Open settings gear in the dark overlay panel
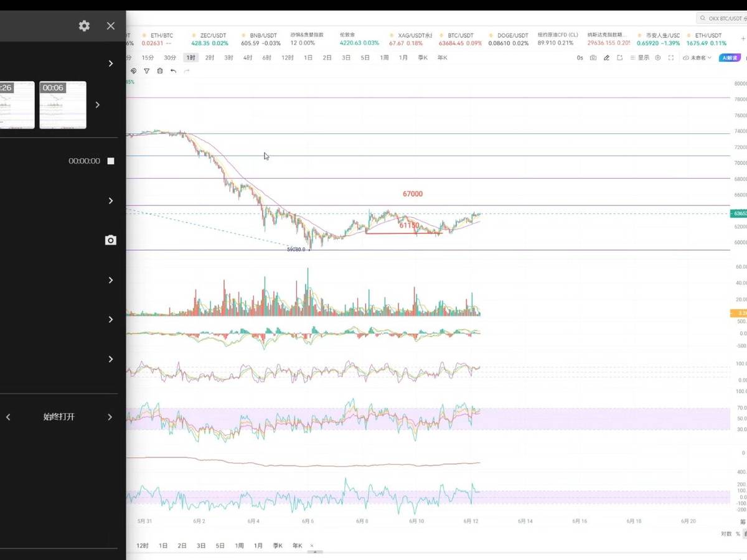747x560 pixels. 84,26
